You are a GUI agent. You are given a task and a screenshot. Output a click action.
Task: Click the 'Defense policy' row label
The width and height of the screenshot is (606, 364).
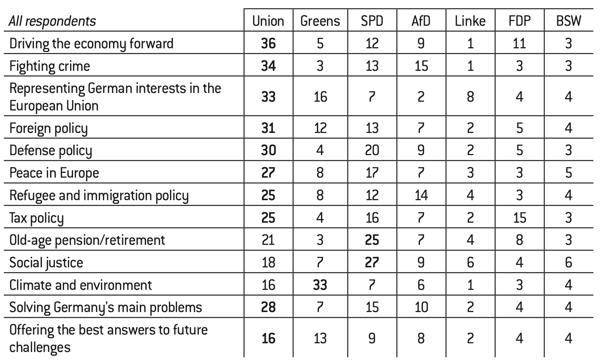(51, 150)
